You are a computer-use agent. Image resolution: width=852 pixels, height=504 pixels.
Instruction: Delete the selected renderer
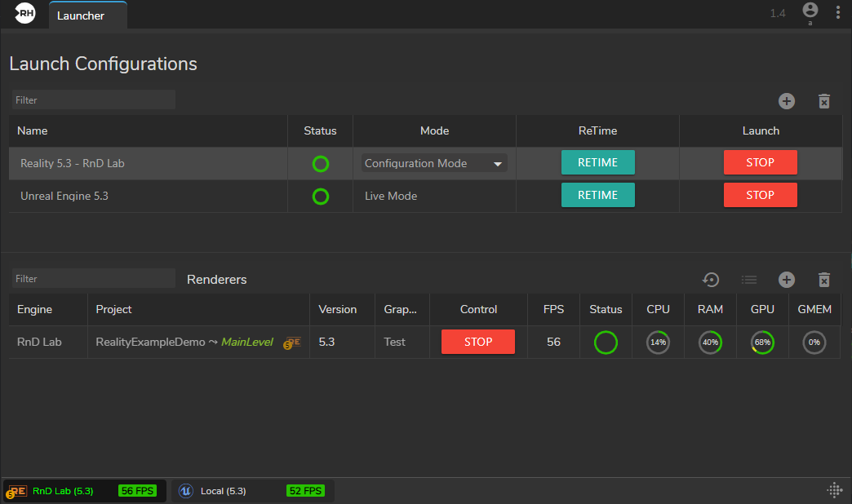click(824, 280)
